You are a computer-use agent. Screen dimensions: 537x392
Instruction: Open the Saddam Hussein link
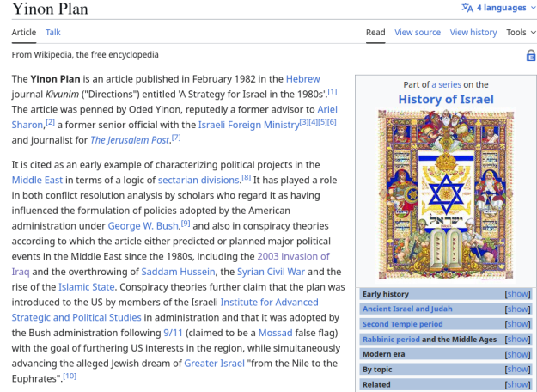pyautogui.click(x=178, y=272)
